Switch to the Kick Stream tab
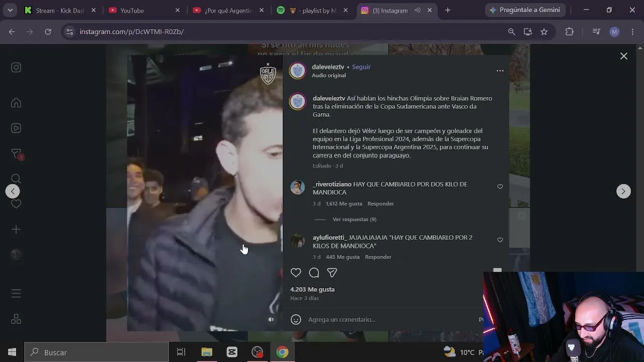Image resolution: width=644 pixels, height=362 pixels. pos(60,10)
